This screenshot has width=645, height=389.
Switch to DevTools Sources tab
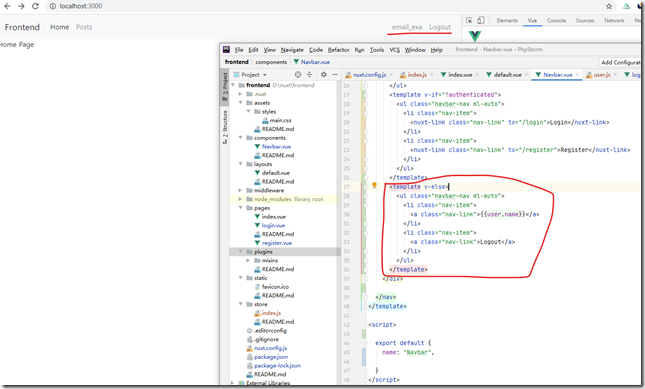(x=585, y=21)
